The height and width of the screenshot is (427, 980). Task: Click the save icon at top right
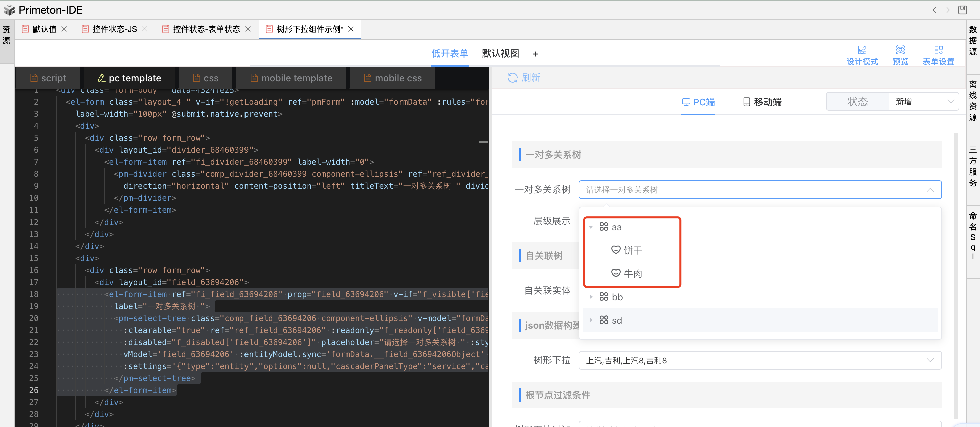tap(962, 10)
